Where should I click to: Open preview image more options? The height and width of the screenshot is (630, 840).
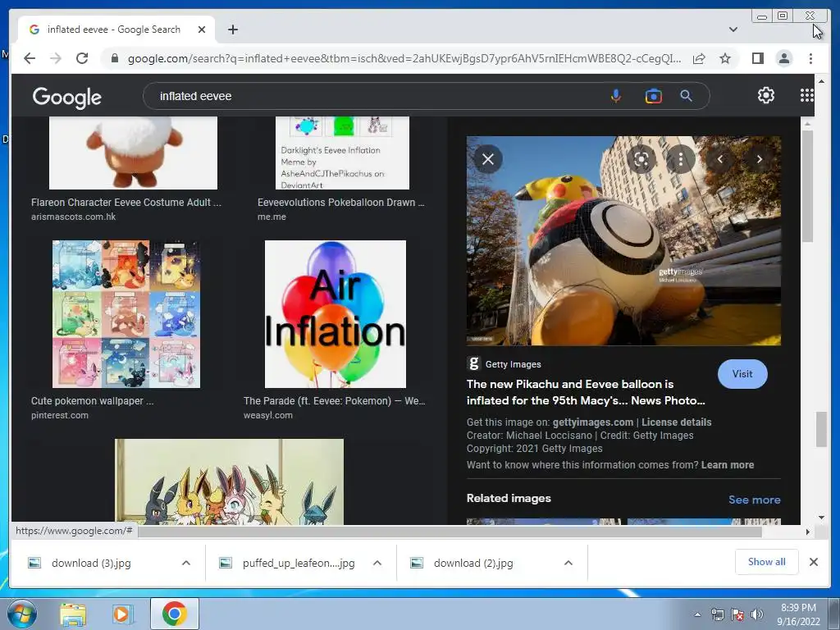pyautogui.click(x=680, y=159)
